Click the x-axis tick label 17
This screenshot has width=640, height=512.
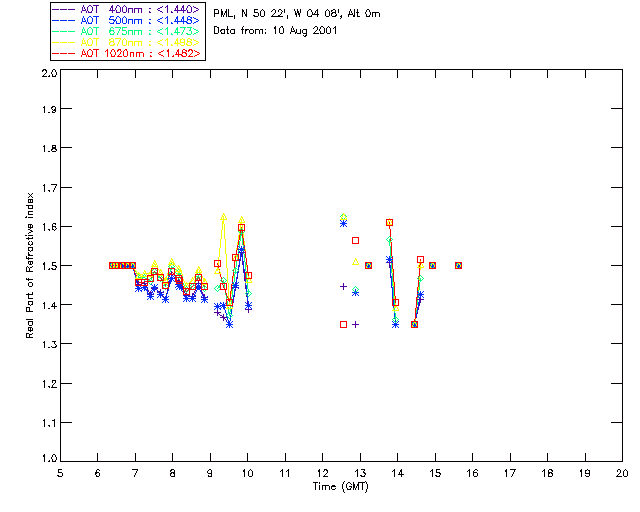(x=510, y=473)
